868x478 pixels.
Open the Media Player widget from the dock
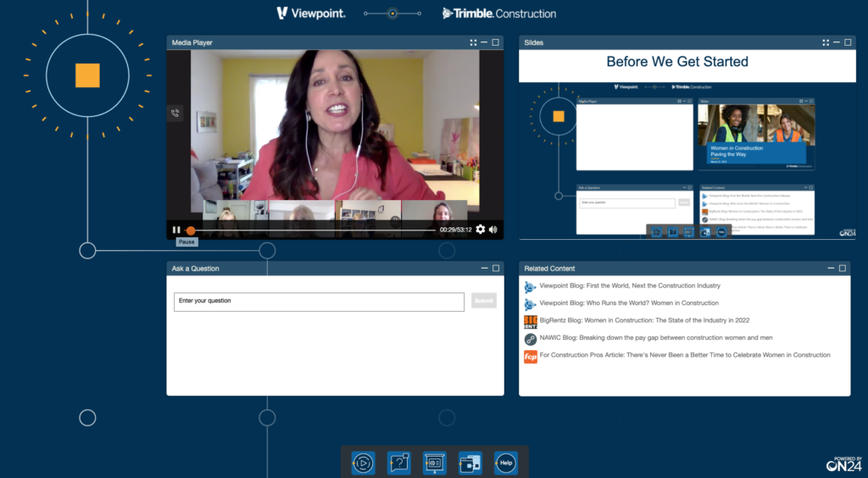click(x=363, y=463)
